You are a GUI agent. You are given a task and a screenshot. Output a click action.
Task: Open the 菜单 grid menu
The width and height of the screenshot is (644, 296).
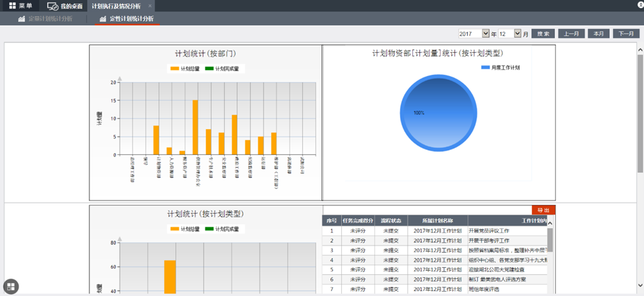pos(19,6)
